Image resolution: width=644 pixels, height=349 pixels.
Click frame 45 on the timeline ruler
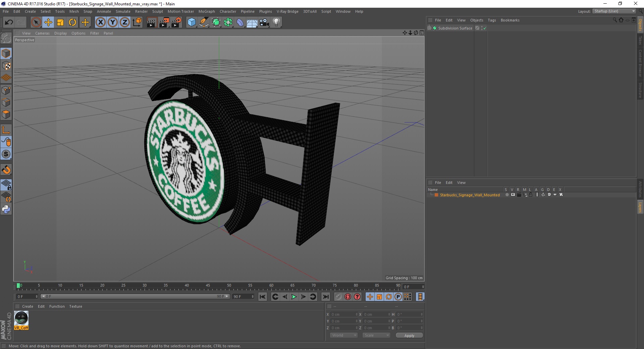pos(208,286)
